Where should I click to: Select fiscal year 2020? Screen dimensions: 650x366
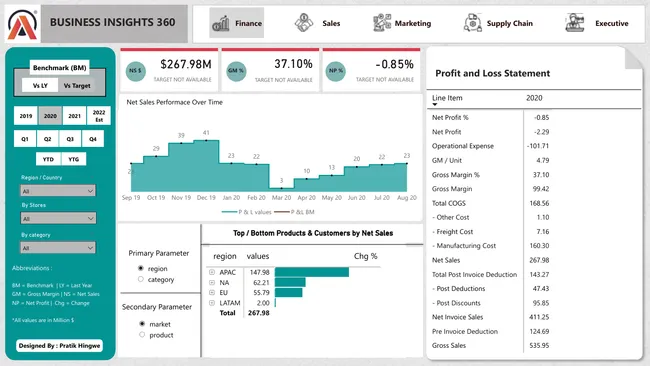tap(50, 116)
